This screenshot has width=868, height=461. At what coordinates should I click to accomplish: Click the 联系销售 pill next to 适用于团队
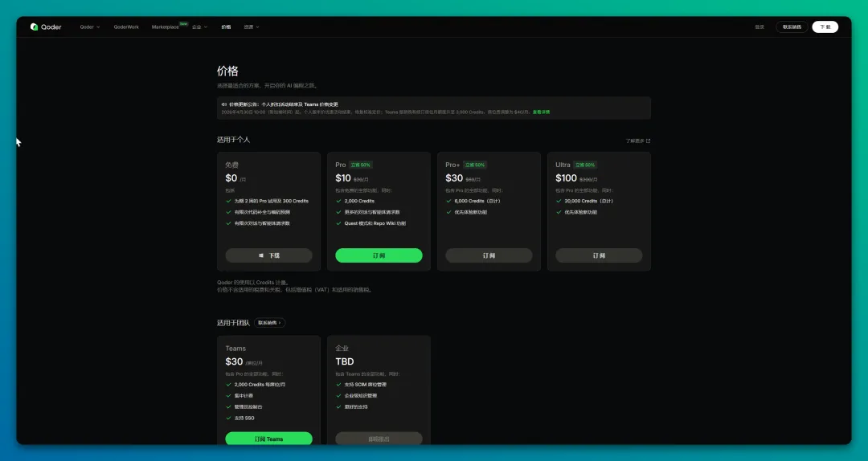pyautogui.click(x=269, y=323)
